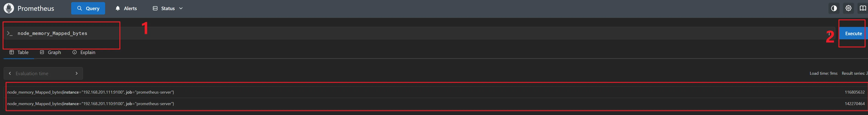Screen dimensions: 868x115
Task: Click the expression prompt terminal icon
Action: 10,33
